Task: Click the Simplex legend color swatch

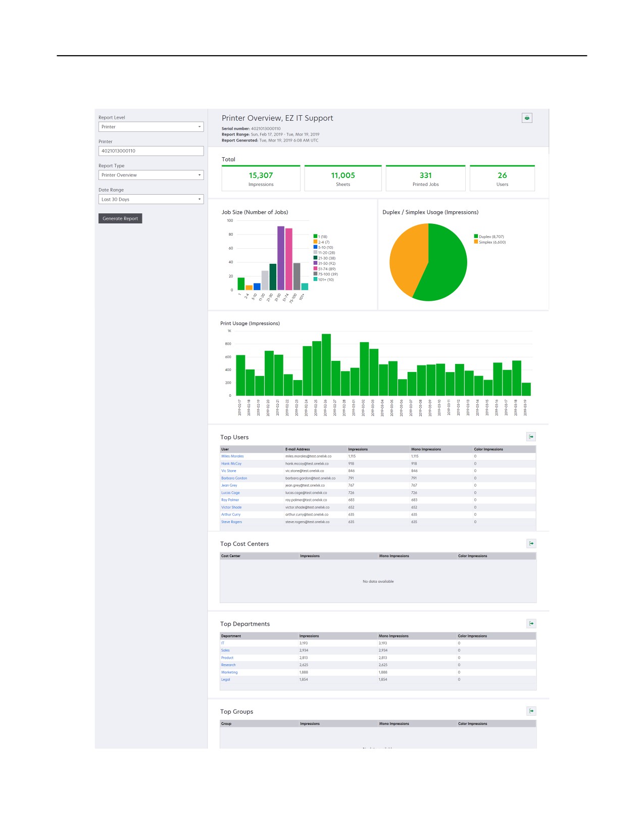Action: click(x=476, y=242)
